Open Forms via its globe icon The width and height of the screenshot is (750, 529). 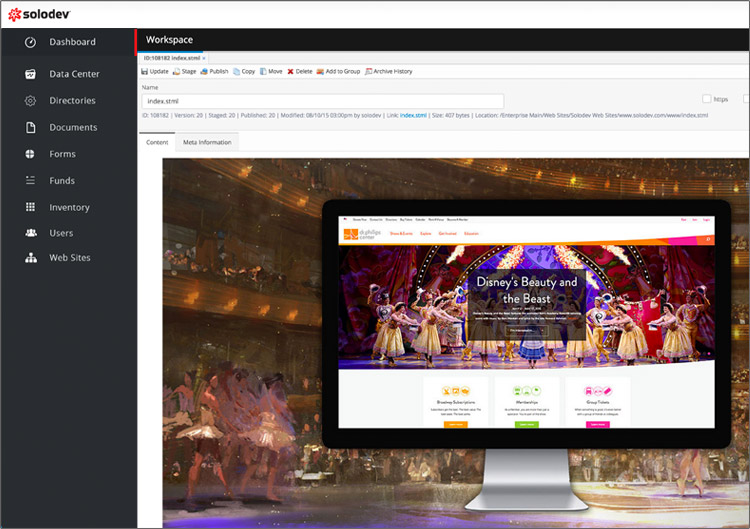[x=30, y=154]
